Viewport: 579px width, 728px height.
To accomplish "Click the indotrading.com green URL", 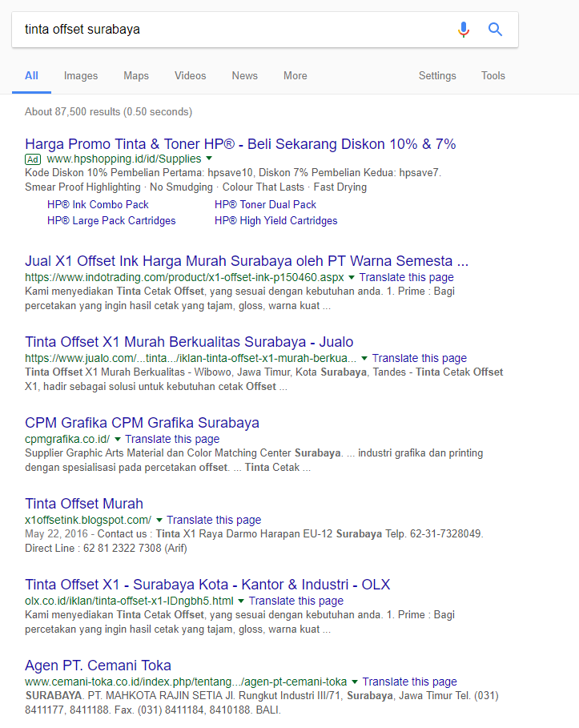I will click(184, 277).
